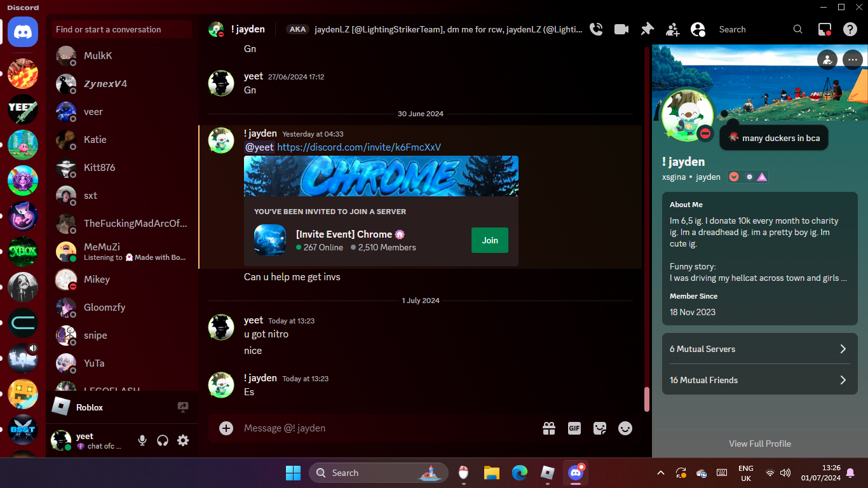Show hidden system tray icons
This screenshot has width=868, height=488.
click(661, 473)
